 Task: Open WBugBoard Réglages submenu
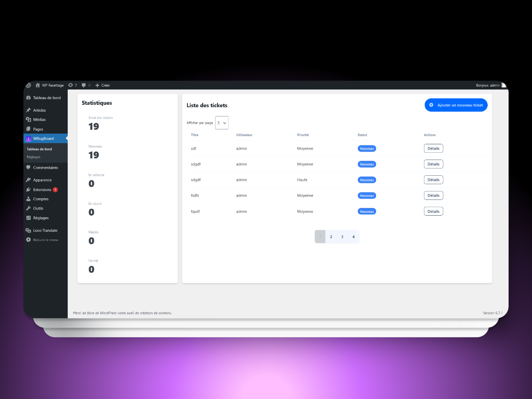pos(33,157)
